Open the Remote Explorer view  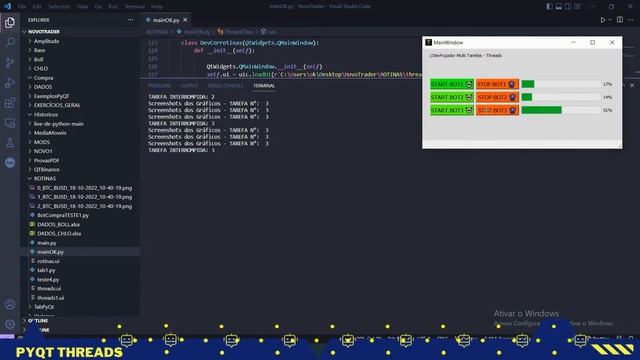point(10,122)
